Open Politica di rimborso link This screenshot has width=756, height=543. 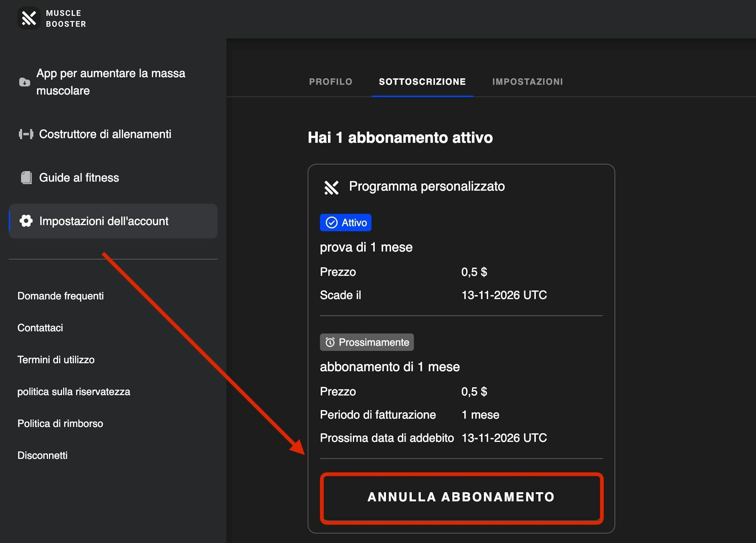coord(60,423)
